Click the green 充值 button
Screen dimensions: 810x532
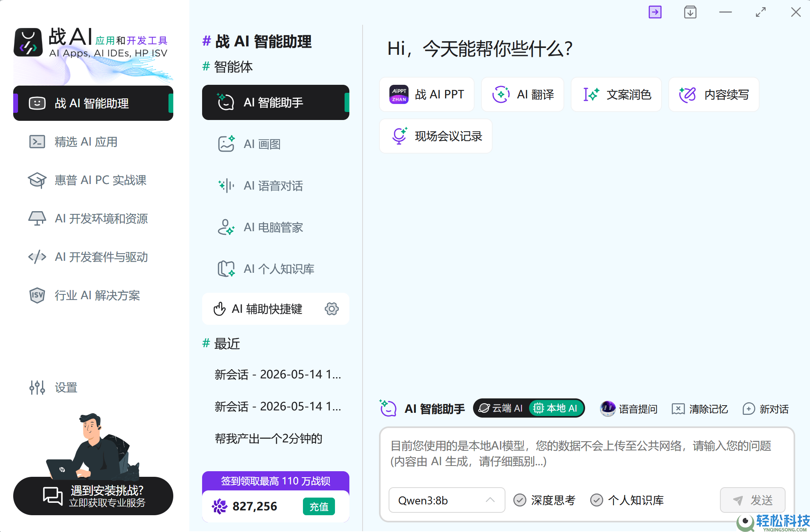point(319,506)
